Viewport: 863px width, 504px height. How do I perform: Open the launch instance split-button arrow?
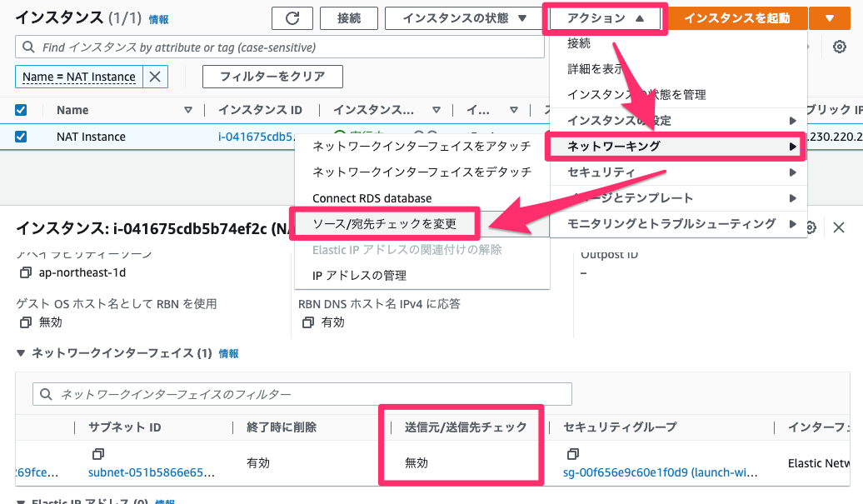(x=830, y=18)
